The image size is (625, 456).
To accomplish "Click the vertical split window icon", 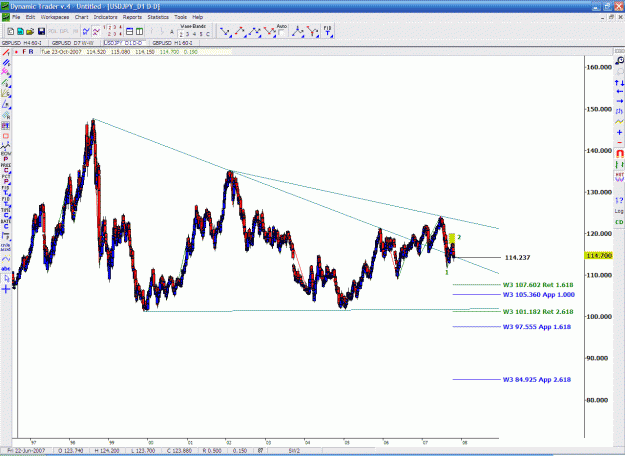I will (140, 31).
